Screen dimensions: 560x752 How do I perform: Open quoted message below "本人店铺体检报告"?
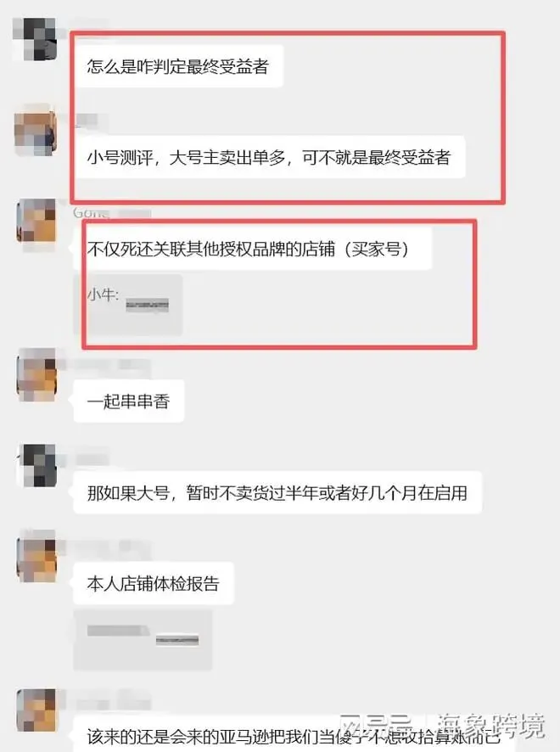[x=143, y=640]
